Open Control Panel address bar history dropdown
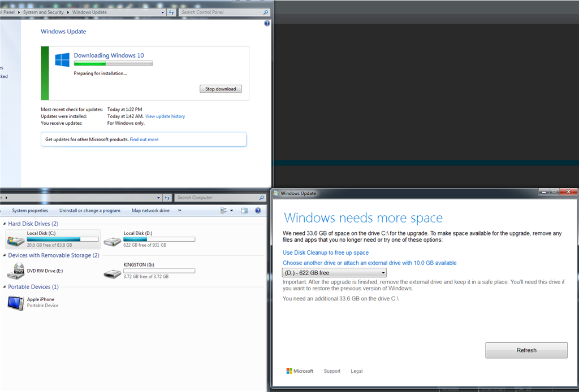This screenshot has width=579, height=392. pos(162,12)
